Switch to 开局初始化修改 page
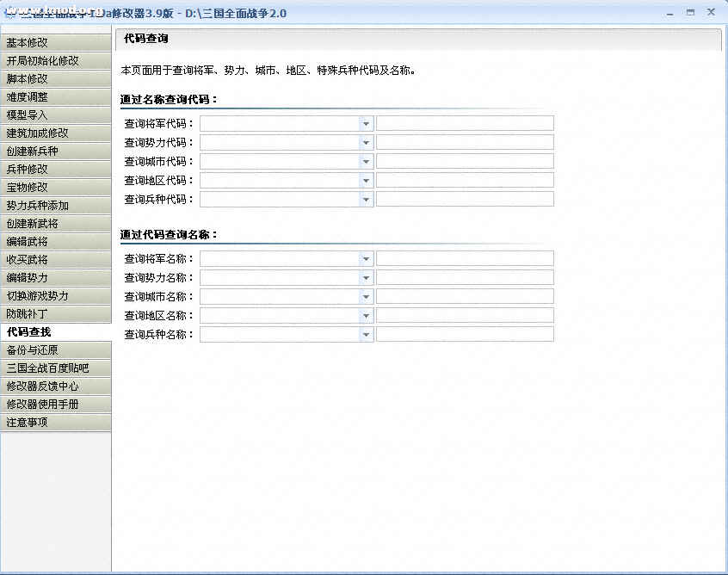Screen dimensions: 728x575 [x=55, y=60]
